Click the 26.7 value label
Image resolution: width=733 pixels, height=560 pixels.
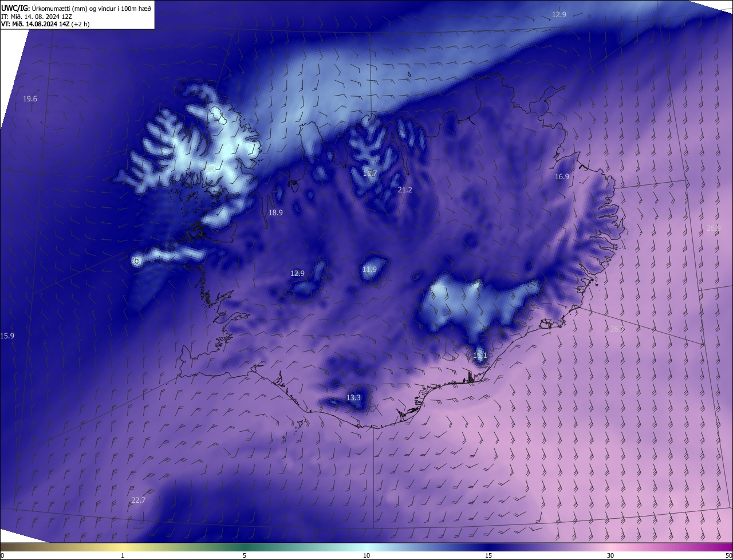(x=616, y=329)
